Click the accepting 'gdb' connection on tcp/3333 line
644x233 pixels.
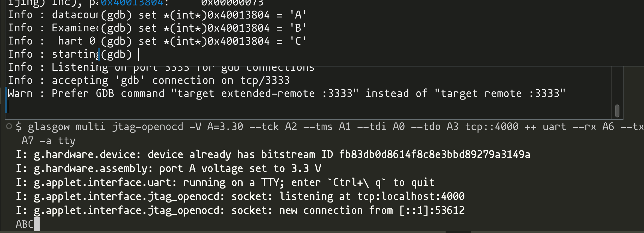pos(149,80)
